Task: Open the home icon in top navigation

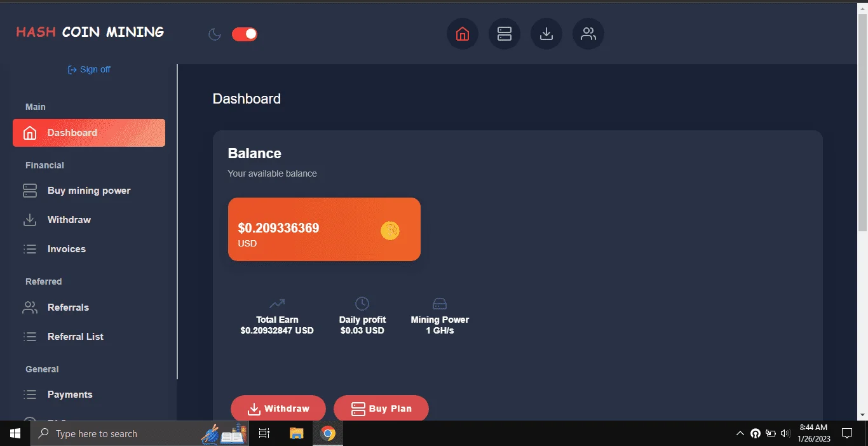Action: coord(463,34)
